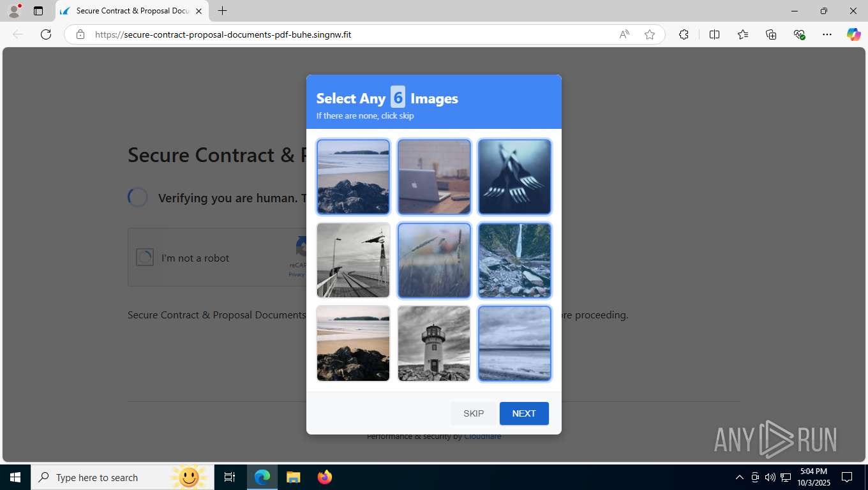868x490 pixels.
Task: Open Firefox from the taskbar
Action: coord(325,477)
